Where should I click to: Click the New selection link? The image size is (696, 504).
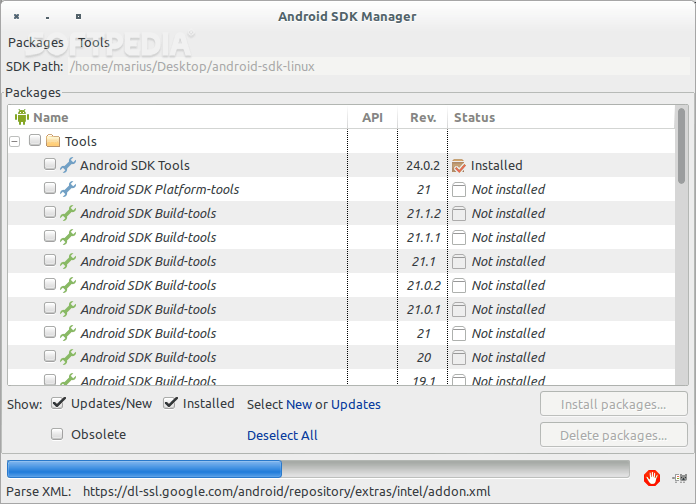pos(299,405)
